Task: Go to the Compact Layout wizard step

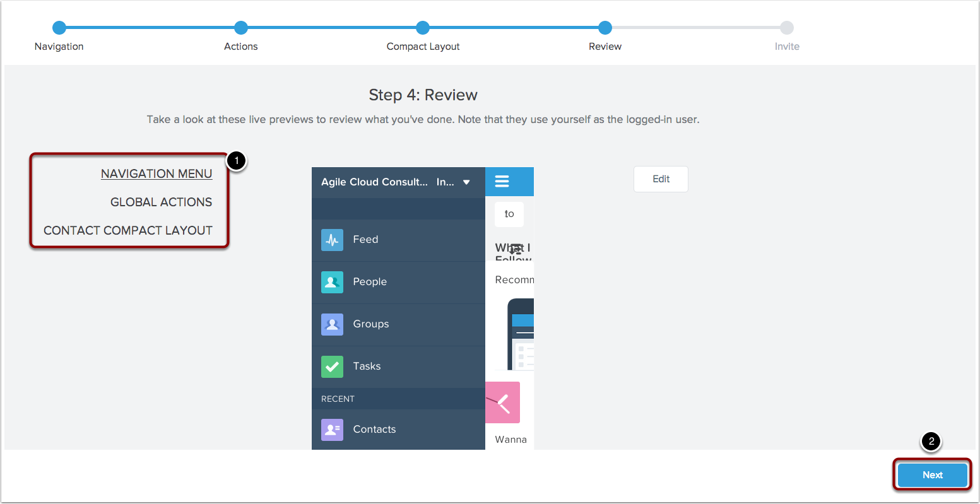Action: pyautogui.click(x=423, y=28)
